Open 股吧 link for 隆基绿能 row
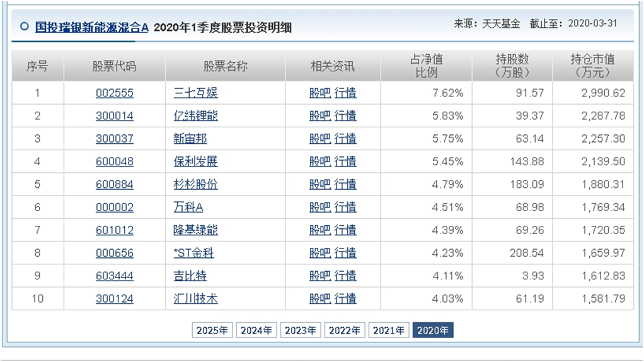 point(320,230)
